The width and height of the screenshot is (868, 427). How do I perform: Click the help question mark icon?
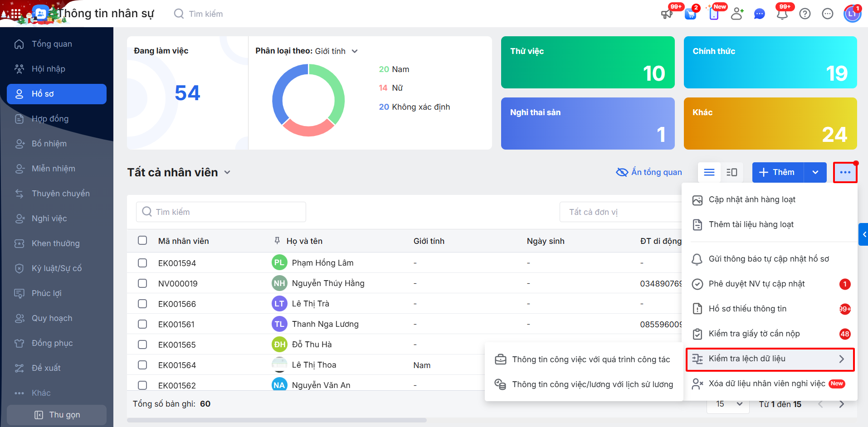pos(805,14)
